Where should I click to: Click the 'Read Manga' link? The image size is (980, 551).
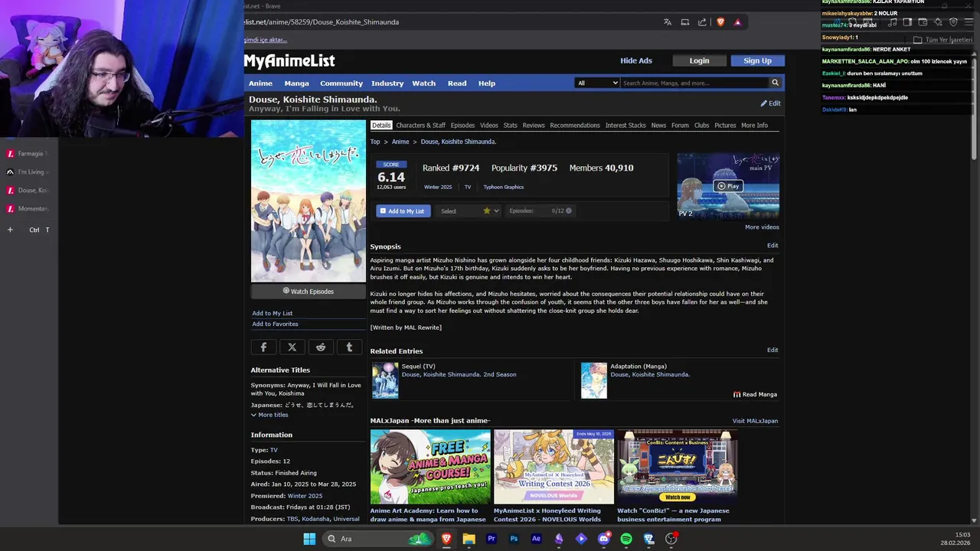click(755, 395)
